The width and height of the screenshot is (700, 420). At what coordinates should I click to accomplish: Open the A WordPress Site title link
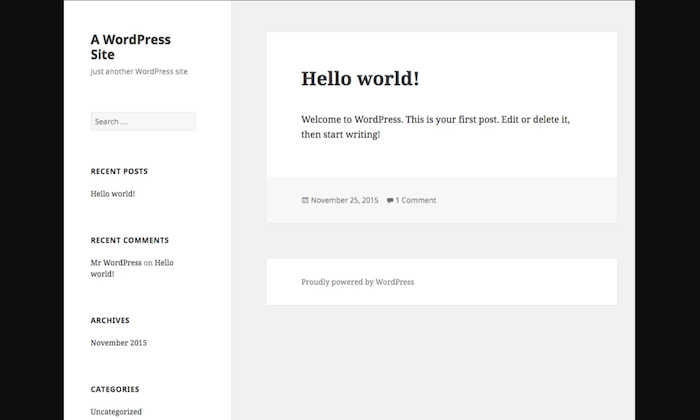click(130, 47)
